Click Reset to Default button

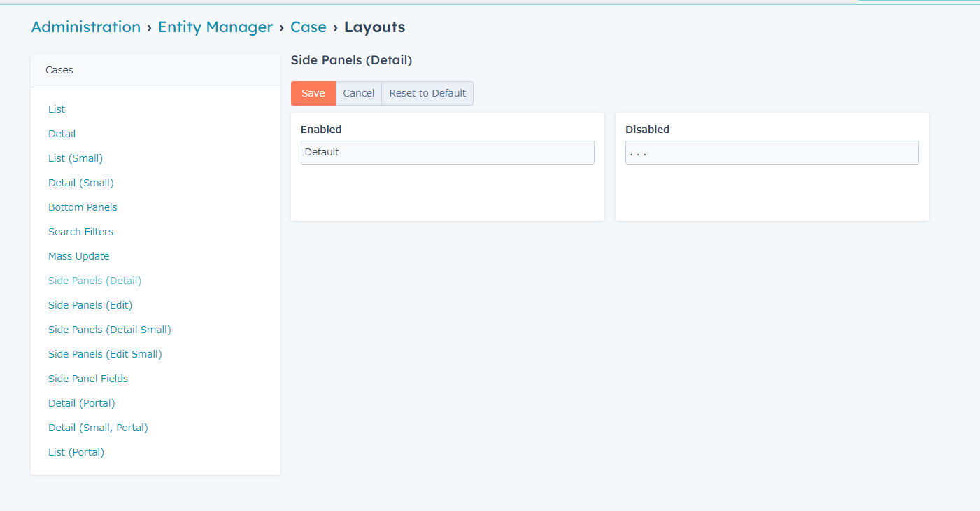pos(427,94)
